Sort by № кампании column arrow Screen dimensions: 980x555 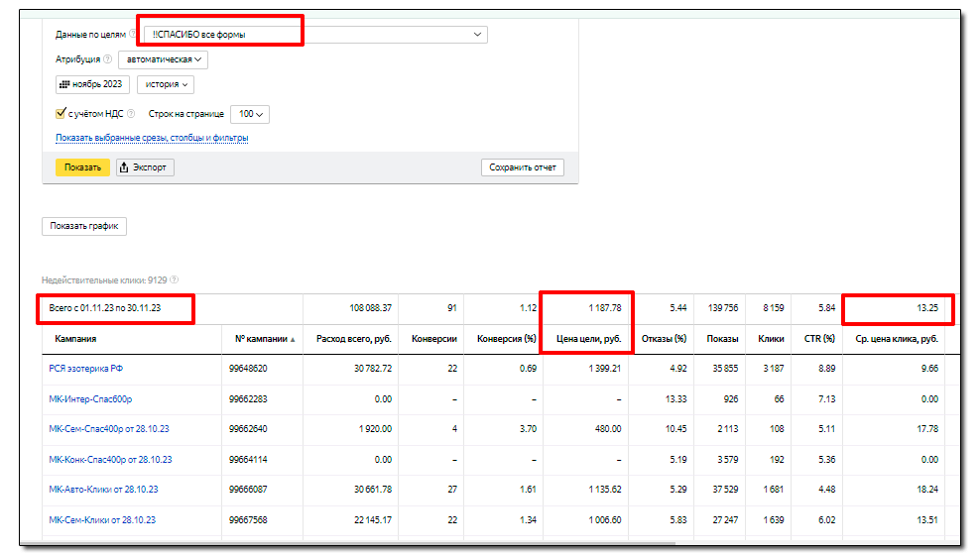pos(293,339)
